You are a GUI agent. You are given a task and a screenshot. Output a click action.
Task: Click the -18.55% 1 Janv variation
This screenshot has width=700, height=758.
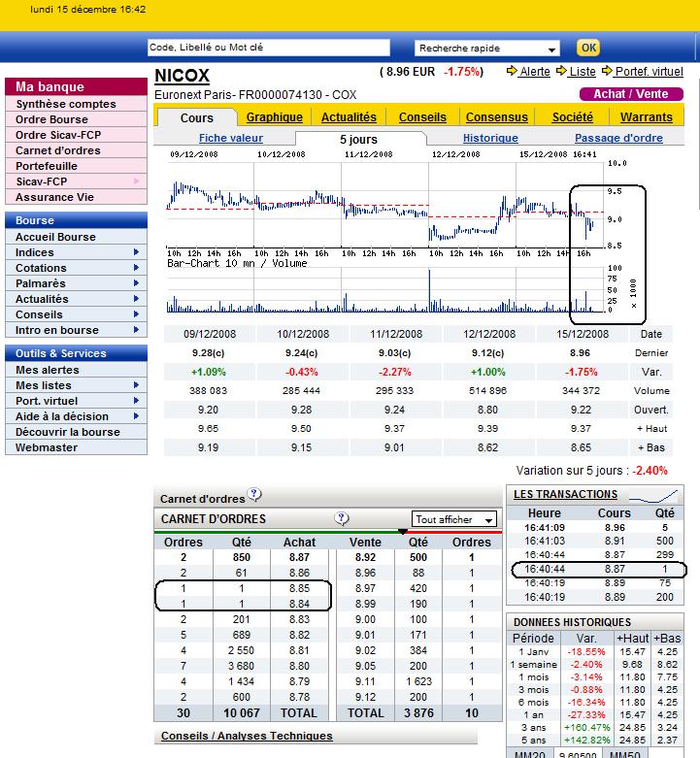coord(585,651)
